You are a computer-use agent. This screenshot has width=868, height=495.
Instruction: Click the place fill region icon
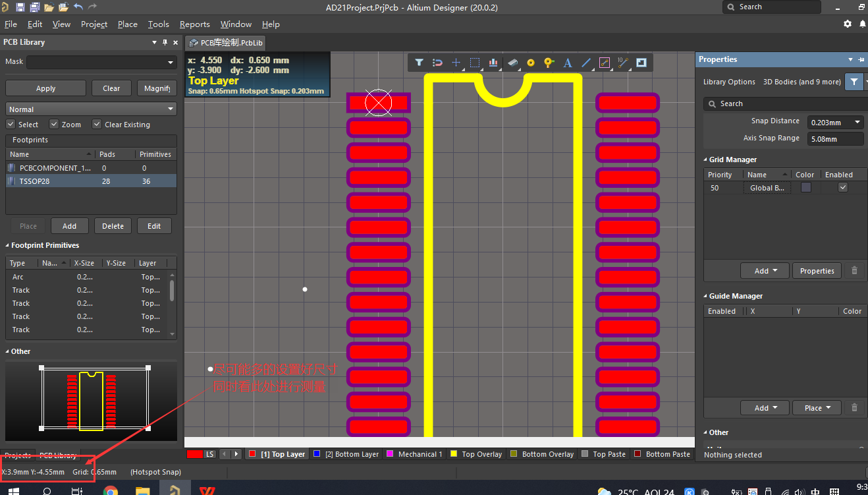click(x=641, y=63)
